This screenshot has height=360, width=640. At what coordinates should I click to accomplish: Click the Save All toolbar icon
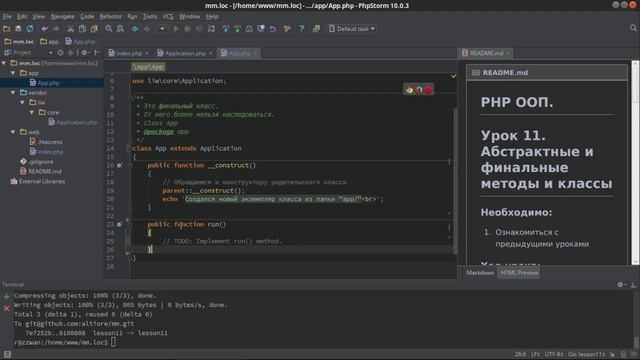[18, 29]
